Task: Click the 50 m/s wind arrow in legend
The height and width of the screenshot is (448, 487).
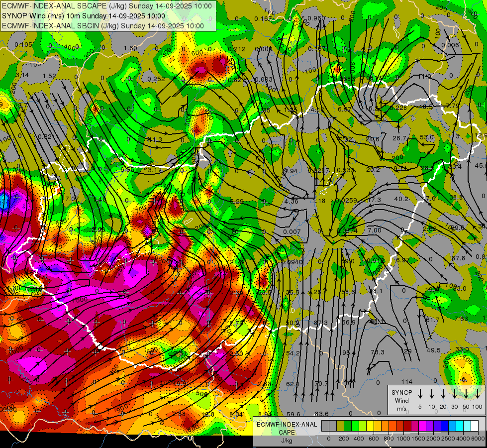Action: coord(466,394)
